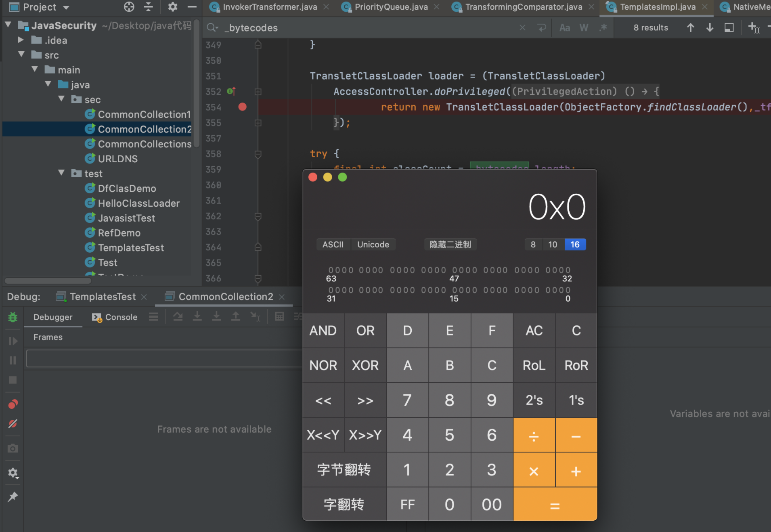This screenshot has width=771, height=532.
Task: Toggle ASCII display in calculator
Action: [333, 245]
